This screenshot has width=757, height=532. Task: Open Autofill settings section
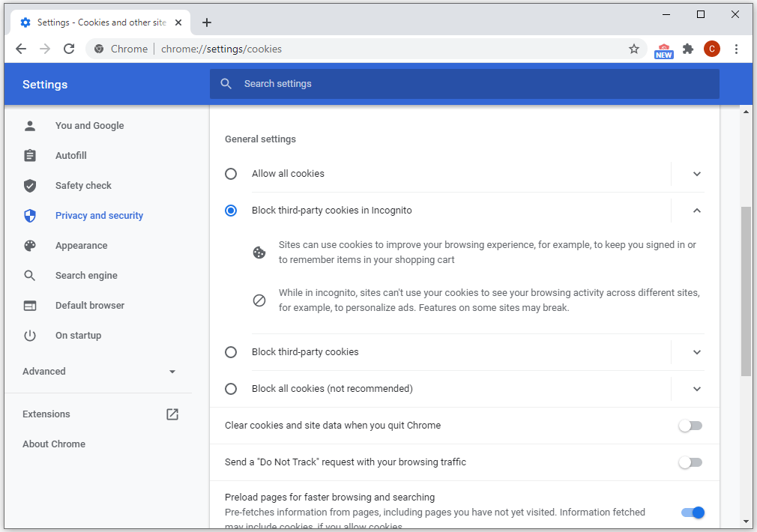[71, 155]
